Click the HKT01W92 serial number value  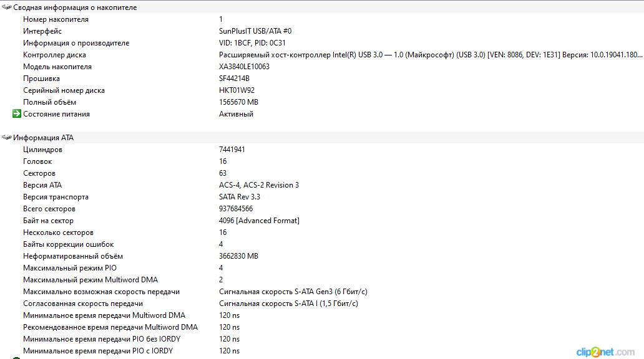(x=237, y=90)
